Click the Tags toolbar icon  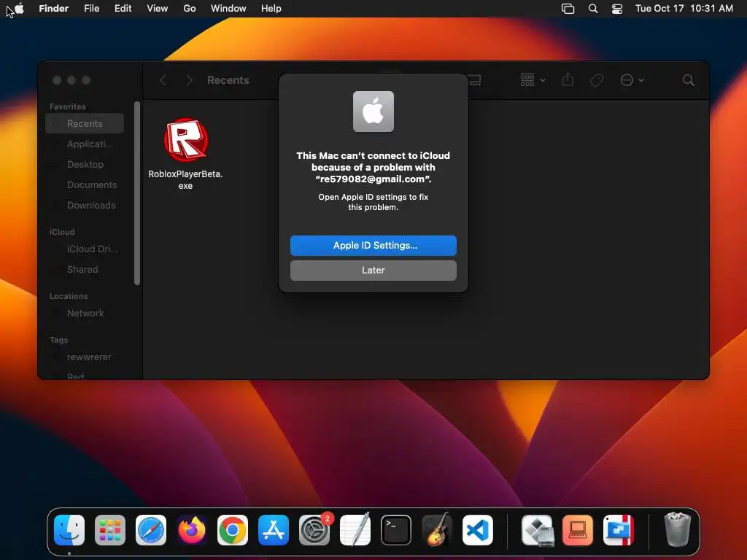596,80
